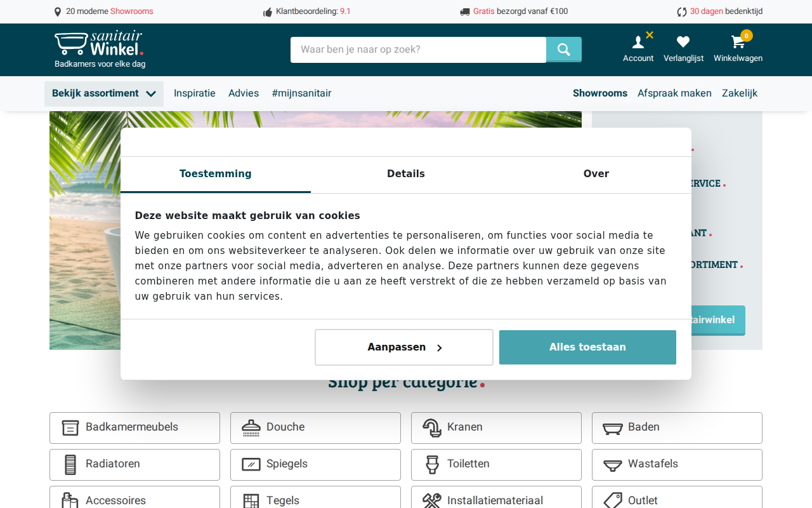Select the Radiatoren radiator icon

pyautogui.click(x=70, y=465)
